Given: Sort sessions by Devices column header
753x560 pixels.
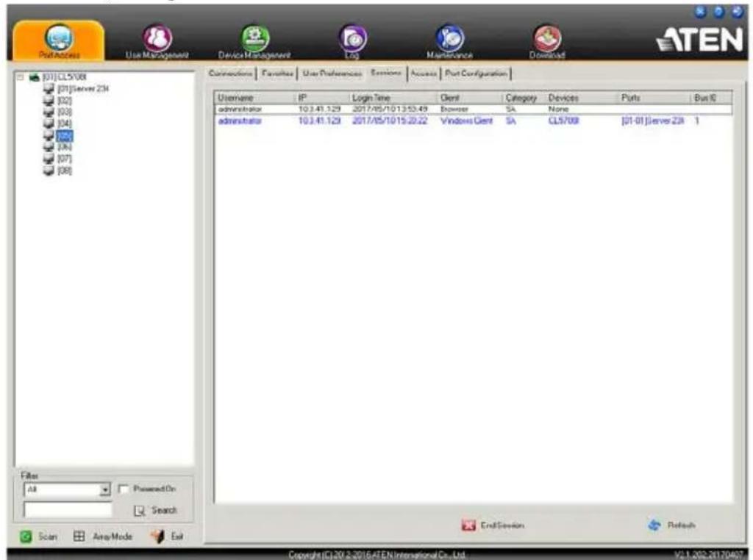Looking at the screenshot, I should [x=581, y=98].
